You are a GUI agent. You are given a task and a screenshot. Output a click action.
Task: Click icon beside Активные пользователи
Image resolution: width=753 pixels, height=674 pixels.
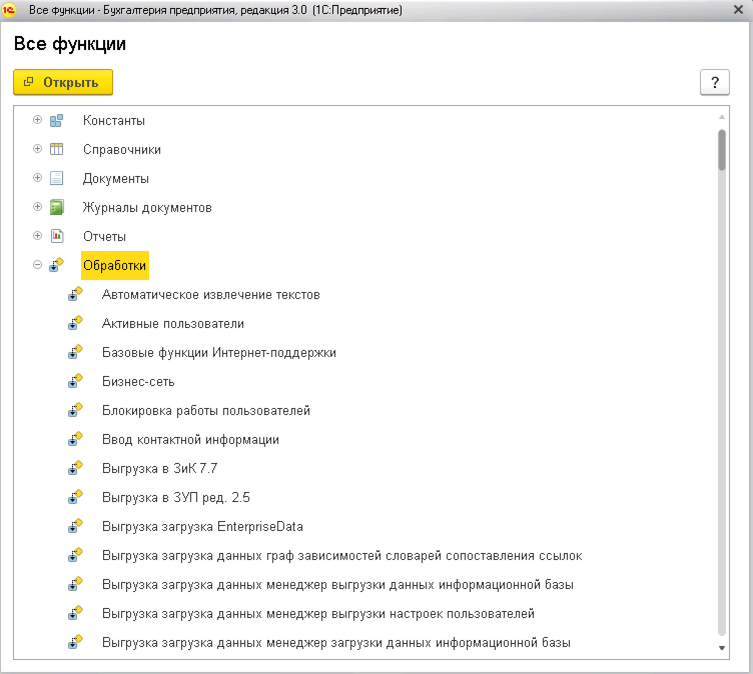[75, 323]
